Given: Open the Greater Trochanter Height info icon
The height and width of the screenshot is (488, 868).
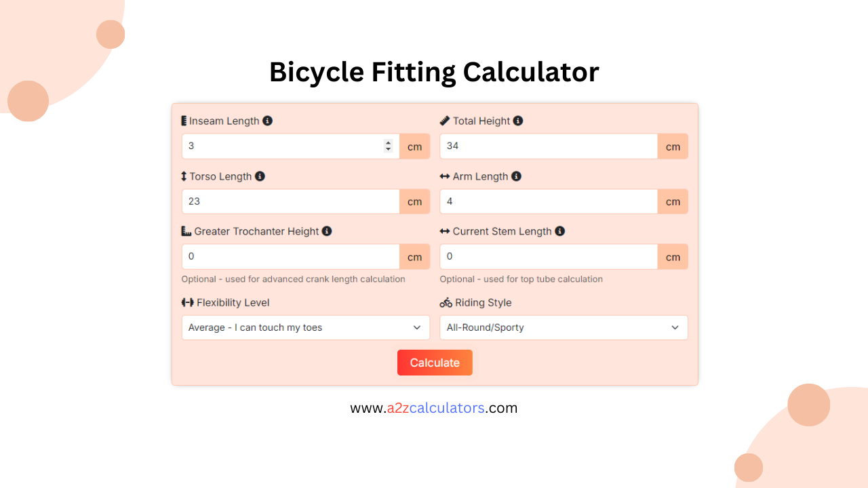Looking at the screenshot, I should click(x=326, y=231).
